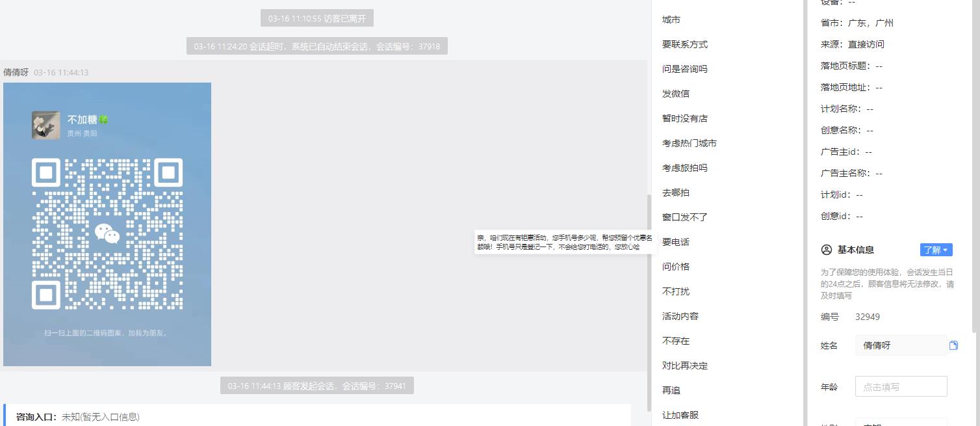Select the quick reply 让加客服
The height and width of the screenshot is (426, 980).
[x=680, y=415]
